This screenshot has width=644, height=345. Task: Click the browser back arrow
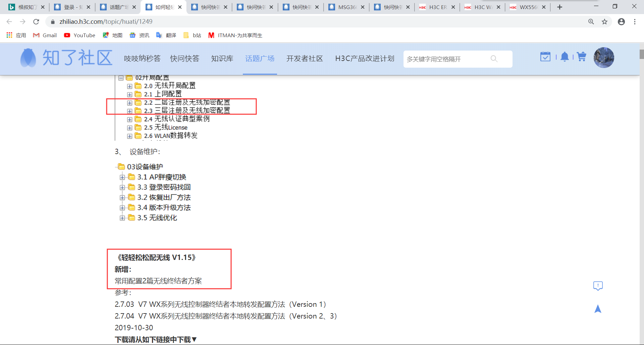[9, 22]
